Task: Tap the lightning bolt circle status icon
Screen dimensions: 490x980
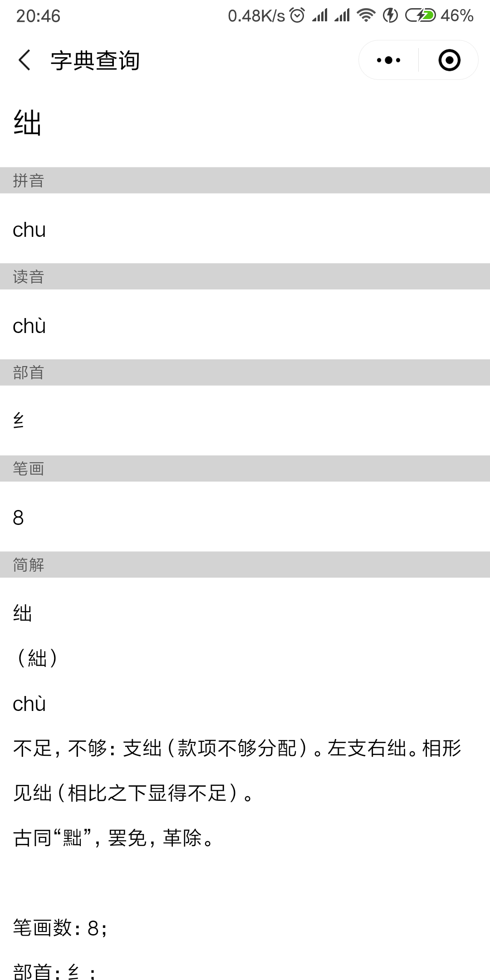Action: [390, 15]
